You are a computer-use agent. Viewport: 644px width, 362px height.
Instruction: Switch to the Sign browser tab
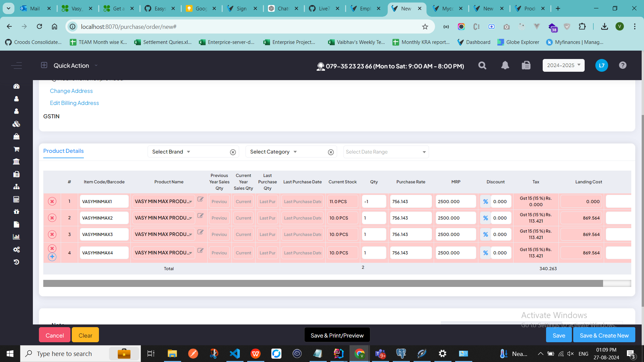point(241,8)
